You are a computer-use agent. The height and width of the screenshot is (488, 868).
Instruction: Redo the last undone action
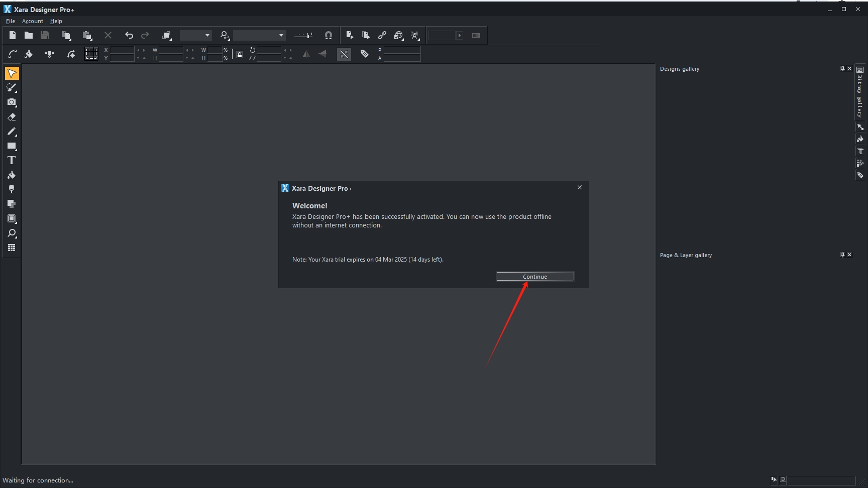click(145, 35)
